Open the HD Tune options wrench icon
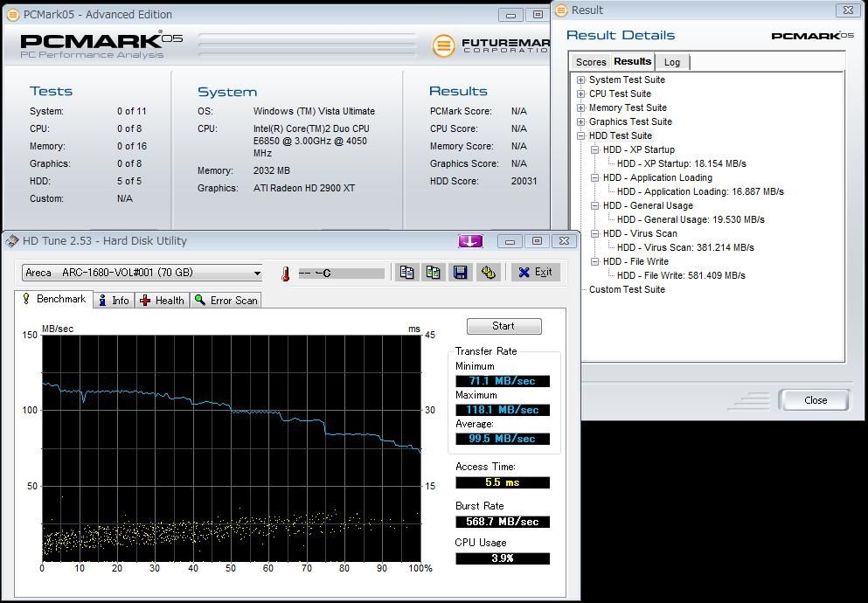 pos(488,272)
